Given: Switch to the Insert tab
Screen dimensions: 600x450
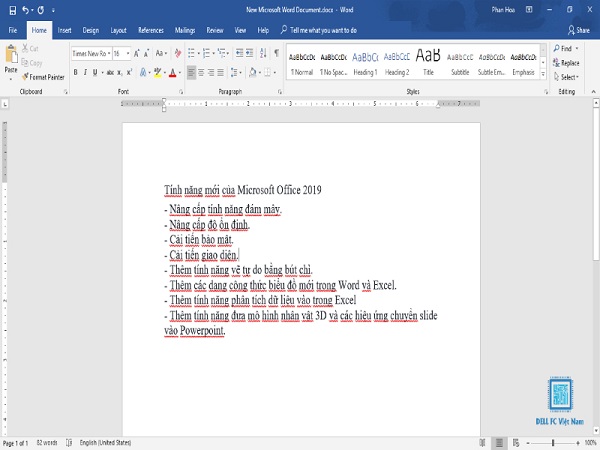Looking at the screenshot, I should (64, 30).
